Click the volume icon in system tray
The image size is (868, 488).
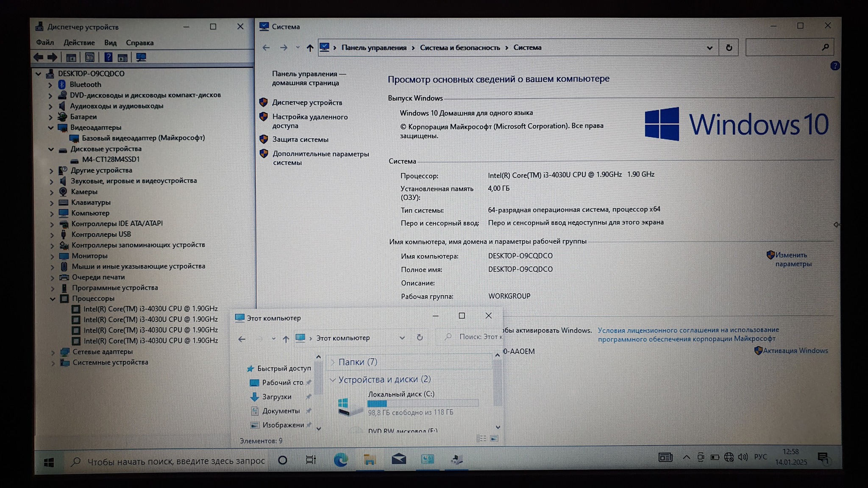pos(743,457)
